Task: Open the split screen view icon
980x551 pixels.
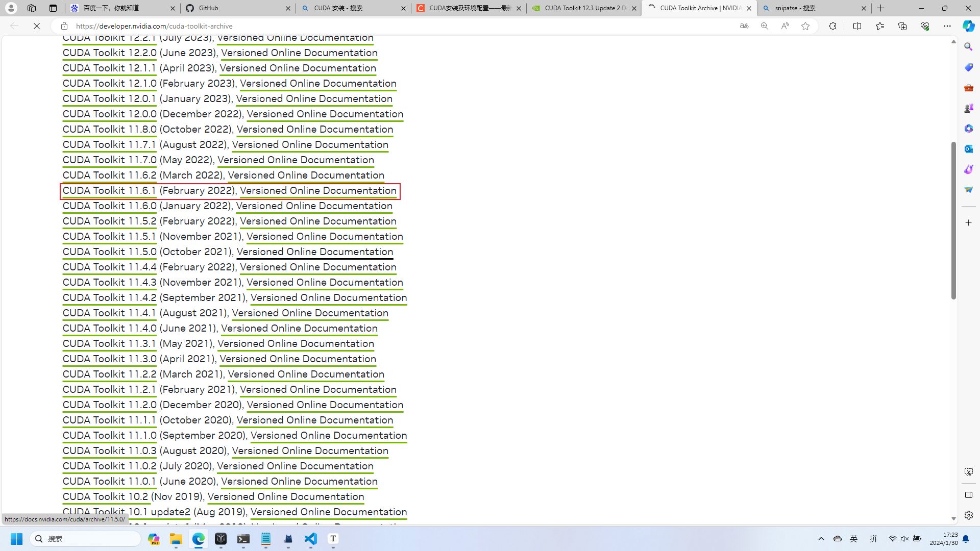Action: [x=857, y=26]
